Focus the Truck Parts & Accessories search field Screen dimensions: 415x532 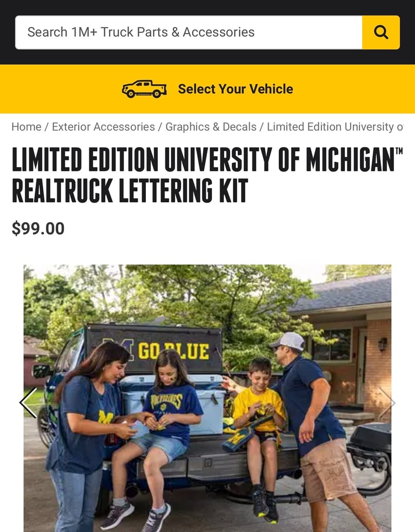[189, 32]
